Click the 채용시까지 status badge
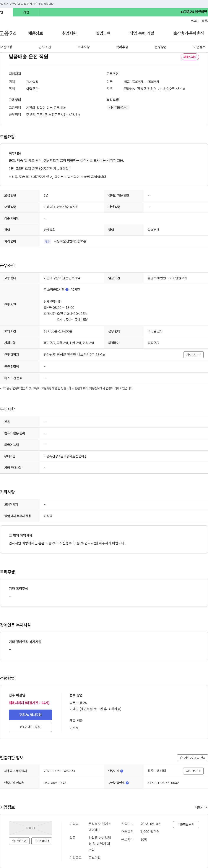Screen dimensions: 208x868 tap(190, 57)
